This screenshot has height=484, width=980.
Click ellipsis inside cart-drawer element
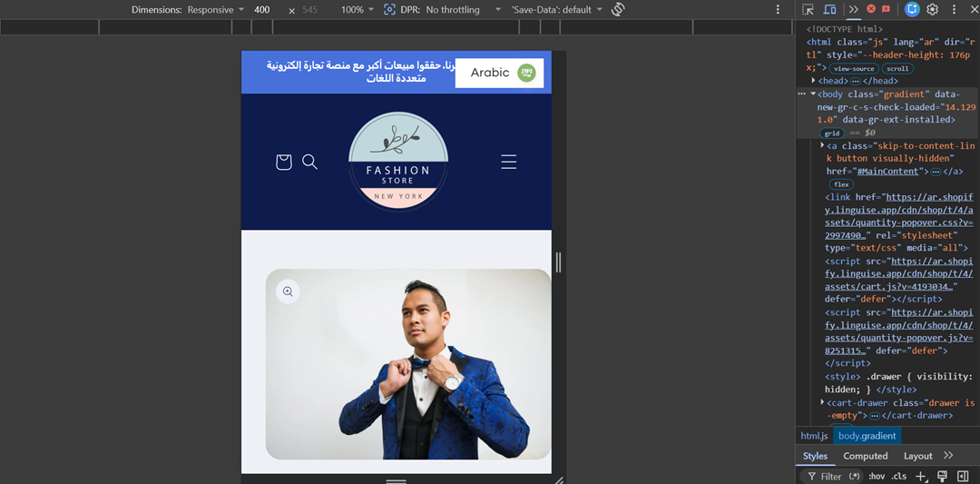[875, 416]
